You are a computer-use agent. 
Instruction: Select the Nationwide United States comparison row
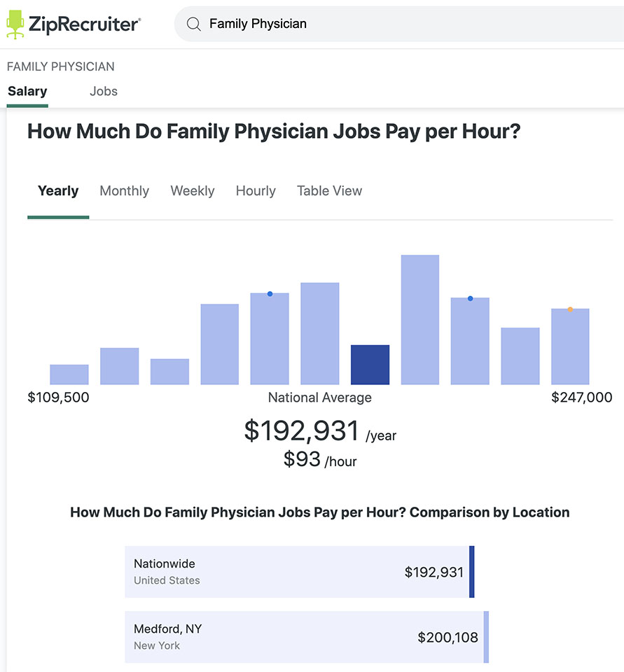(300, 572)
